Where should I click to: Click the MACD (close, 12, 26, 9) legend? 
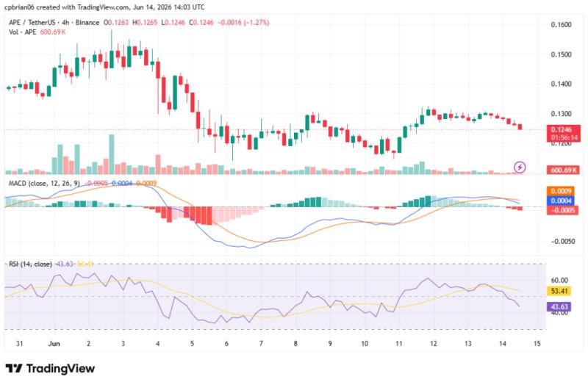(x=44, y=184)
